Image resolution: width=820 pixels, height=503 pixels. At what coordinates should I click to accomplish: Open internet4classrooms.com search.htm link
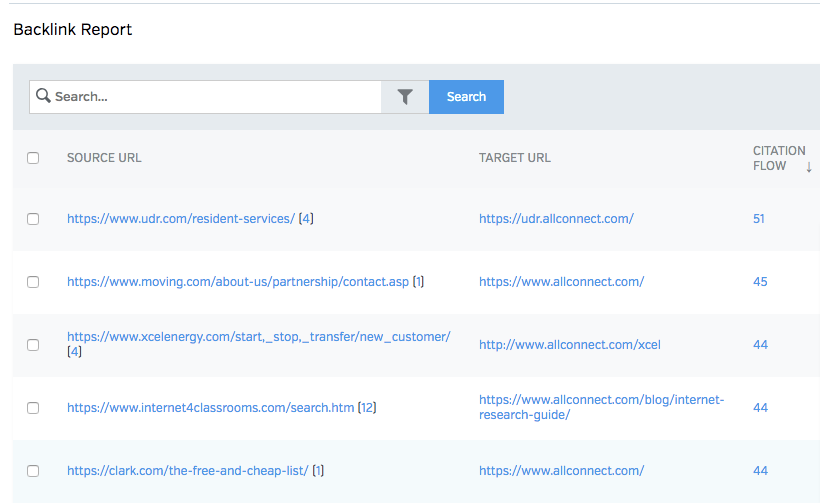210,408
